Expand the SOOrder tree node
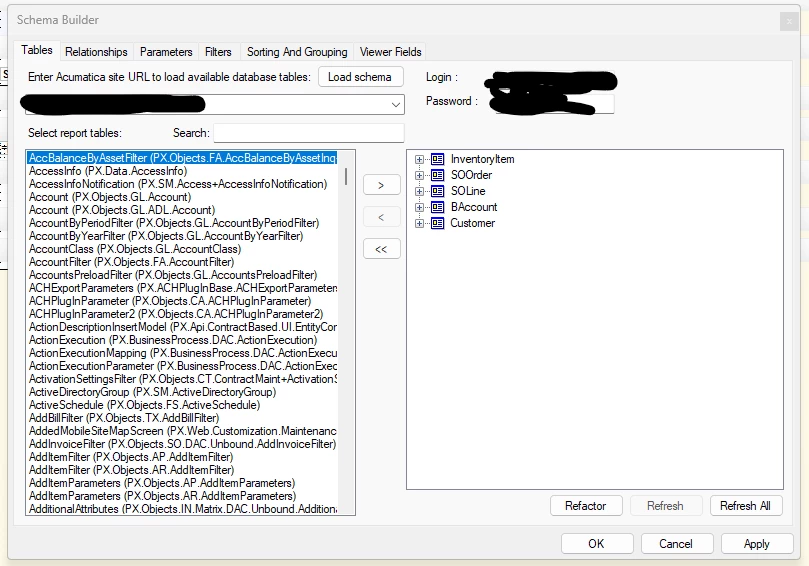The width and height of the screenshot is (809, 566). coord(419,175)
